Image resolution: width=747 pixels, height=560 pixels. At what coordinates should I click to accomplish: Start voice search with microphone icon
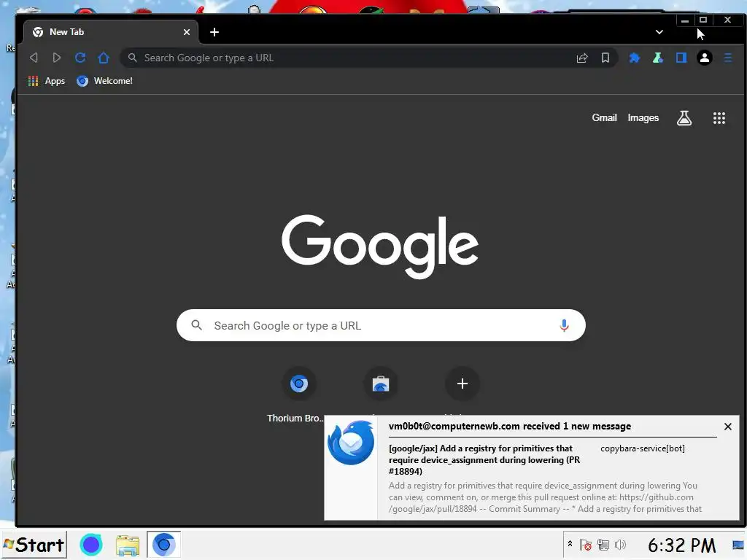coord(564,325)
